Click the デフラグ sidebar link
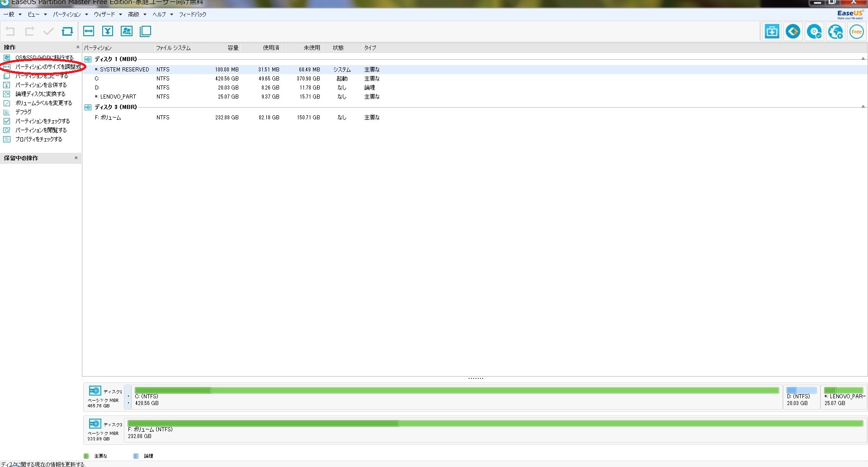 click(24, 112)
